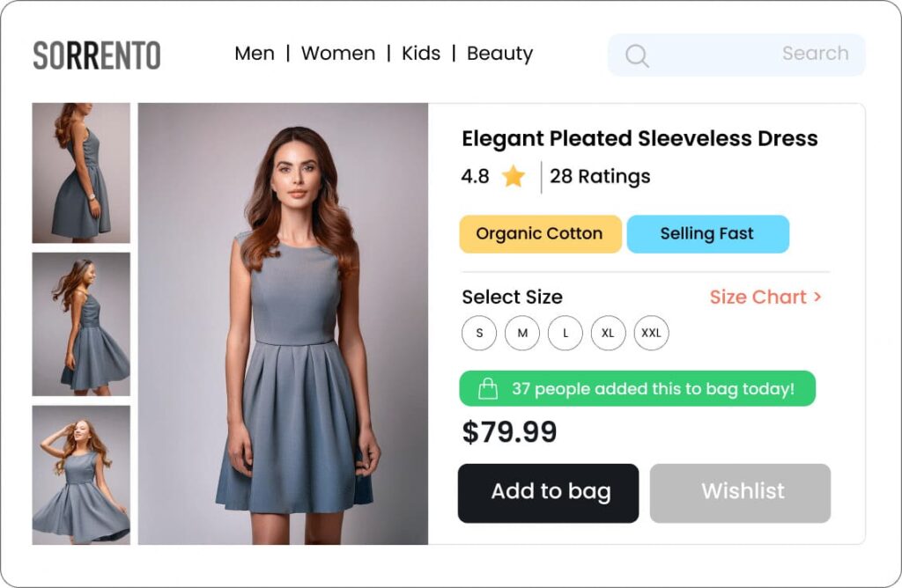This screenshot has width=902, height=588.
Task: Open the Men category
Action: coord(255,54)
